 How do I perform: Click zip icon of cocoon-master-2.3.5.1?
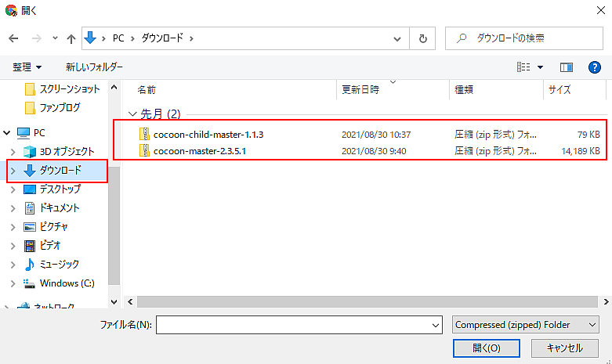(x=144, y=150)
